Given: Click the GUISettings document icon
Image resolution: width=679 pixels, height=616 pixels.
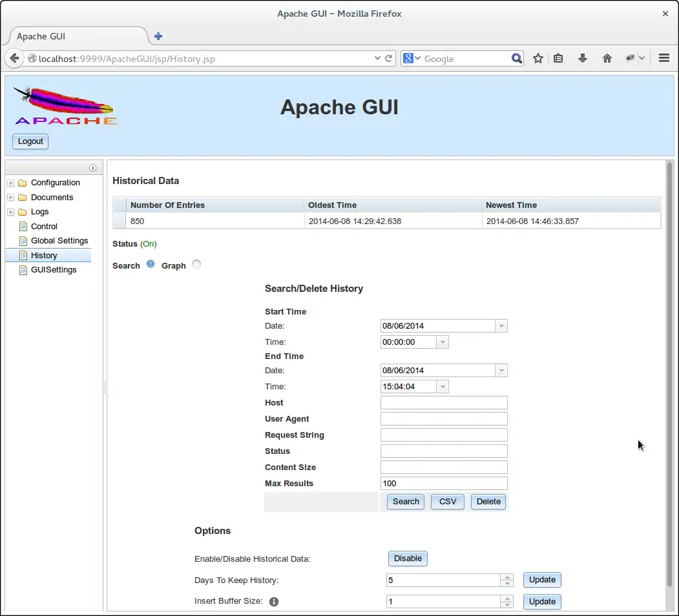Looking at the screenshot, I should click(x=23, y=270).
